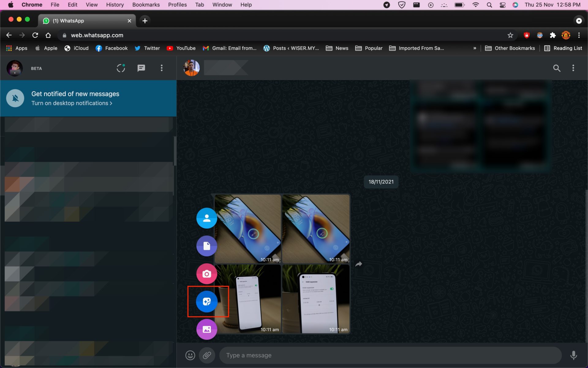Open chat header three-dot menu
Image resolution: width=588 pixels, height=368 pixels.
click(x=573, y=68)
